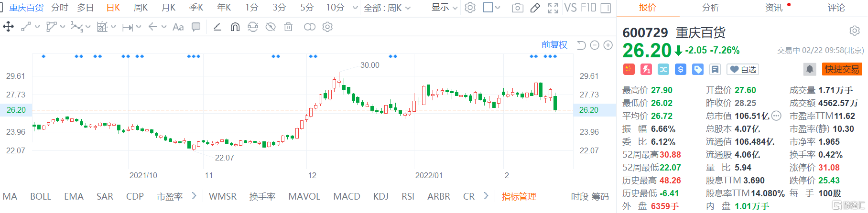Switch to 分时 intraday chart
868x213 pixels.
60,8
